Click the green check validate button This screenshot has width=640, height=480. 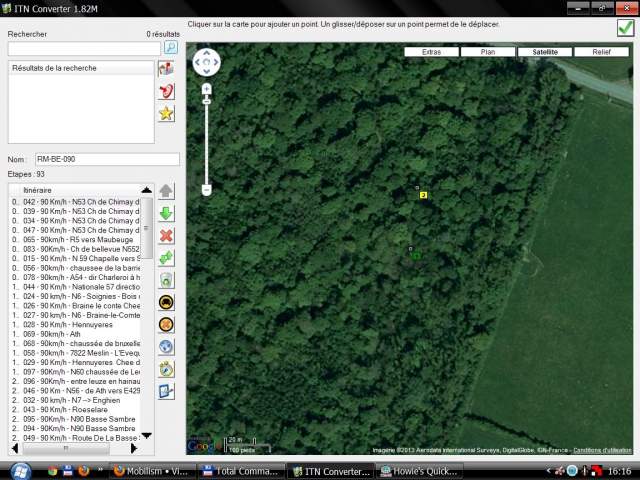coord(625,28)
